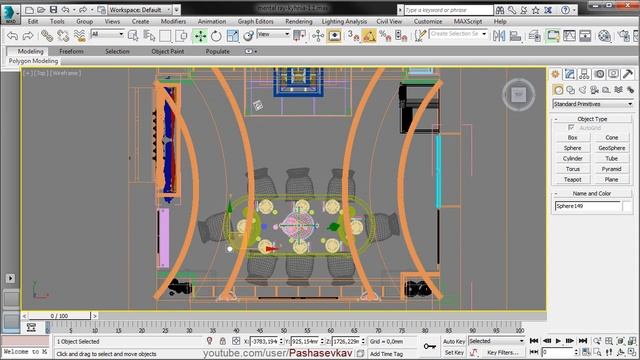640x360 pixels.
Task: Toggle the Selection Lock padlock
Action: coord(222,341)
